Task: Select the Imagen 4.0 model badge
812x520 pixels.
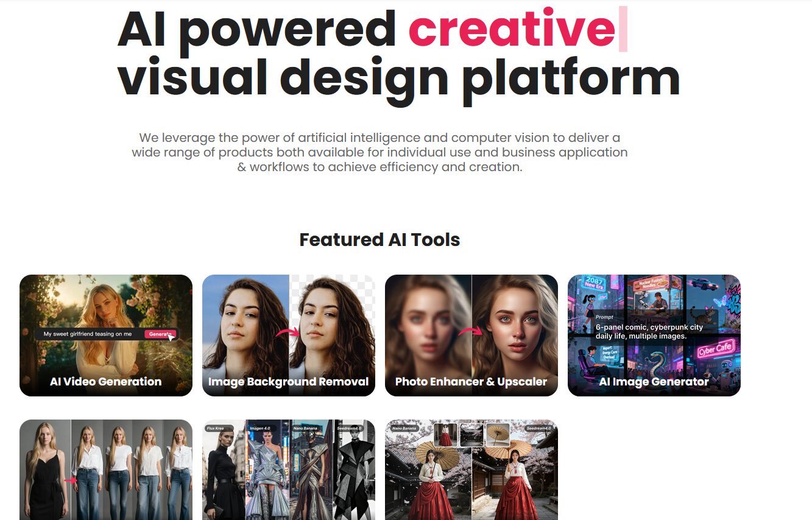Action: (x=259, y=428)
